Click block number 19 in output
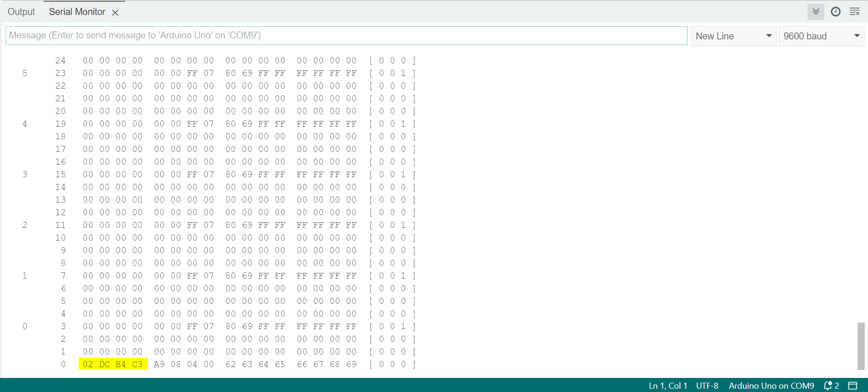The height and width of the screenshot is (392, 868). click(x=60, y=124)
